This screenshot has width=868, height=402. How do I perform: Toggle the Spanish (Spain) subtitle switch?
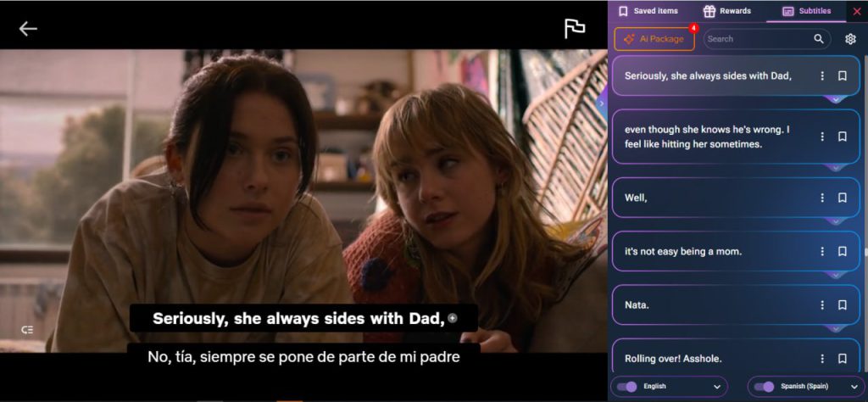point(764,387)
